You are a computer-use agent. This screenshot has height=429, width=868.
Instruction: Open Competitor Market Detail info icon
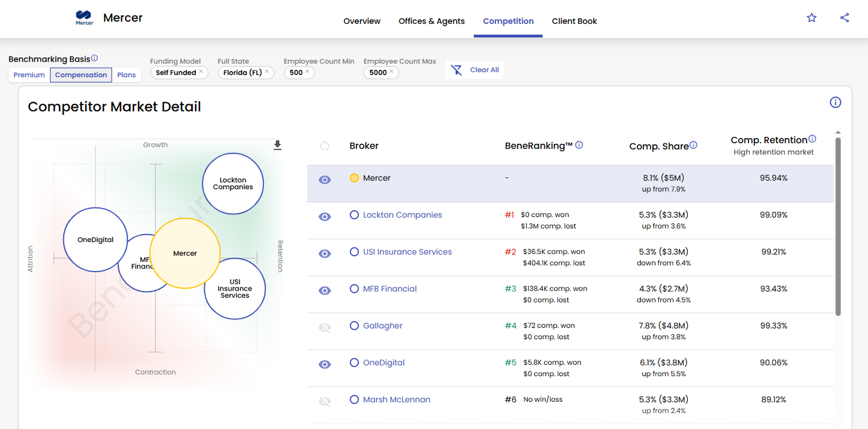[x=835, y=102]
